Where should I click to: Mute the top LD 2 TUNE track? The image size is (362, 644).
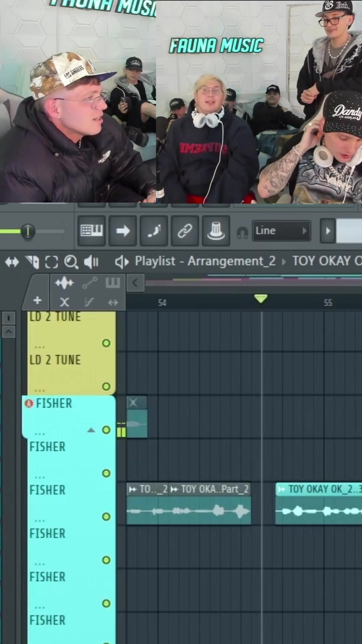106,343
